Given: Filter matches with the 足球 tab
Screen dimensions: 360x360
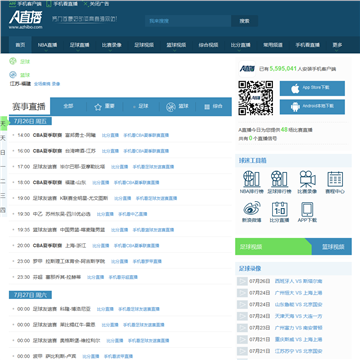Looking at the screenshot, I should pos(140,107).
